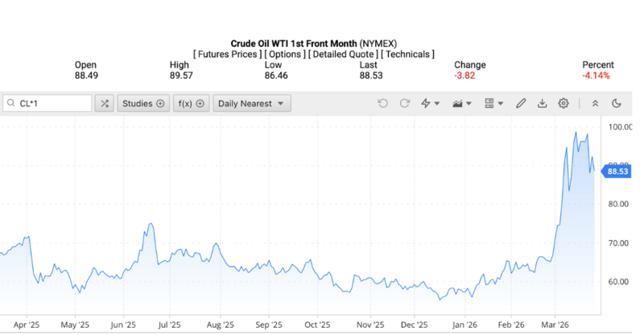Add Studies to the chart
Screen dimensions: 644x335
click(143, 103)
